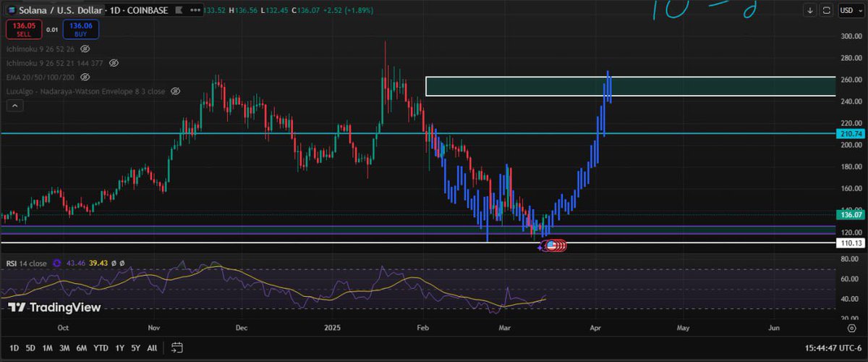Click the RSI value 43.46
This screenshot has width=868, height=362.
tap(76, 264)
